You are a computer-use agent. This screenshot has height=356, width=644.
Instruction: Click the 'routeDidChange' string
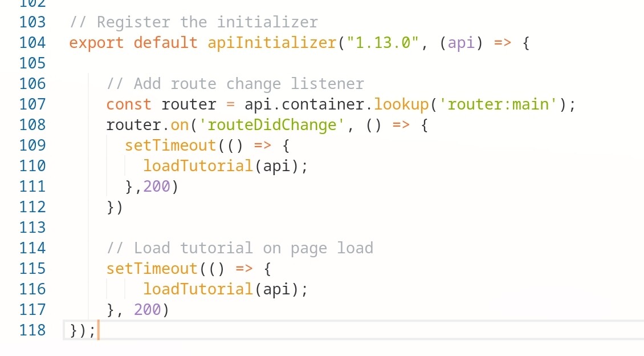pos(272,125)
